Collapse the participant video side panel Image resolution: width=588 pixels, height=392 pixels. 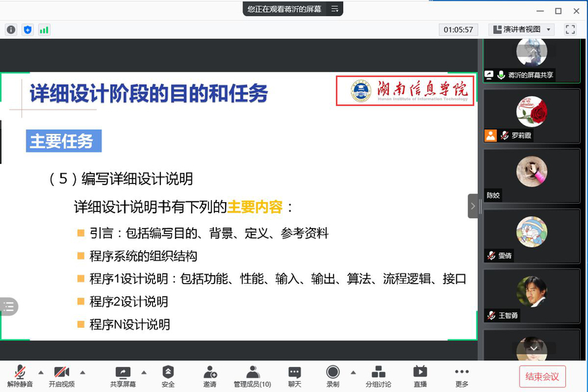[473, 206]
